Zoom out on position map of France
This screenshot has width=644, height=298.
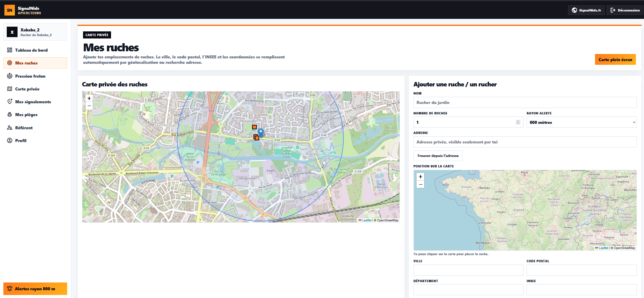[x=421, y=184]
